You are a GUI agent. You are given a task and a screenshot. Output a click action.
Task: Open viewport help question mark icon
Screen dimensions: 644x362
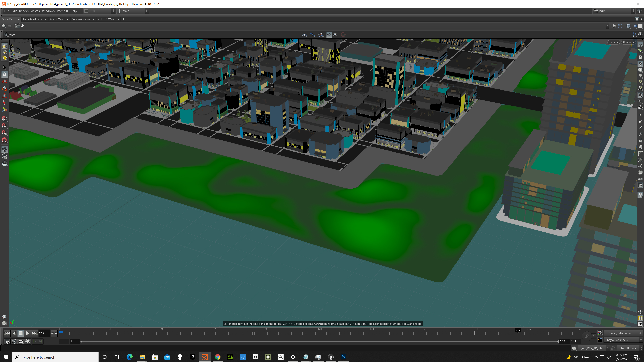click(640, 35)
